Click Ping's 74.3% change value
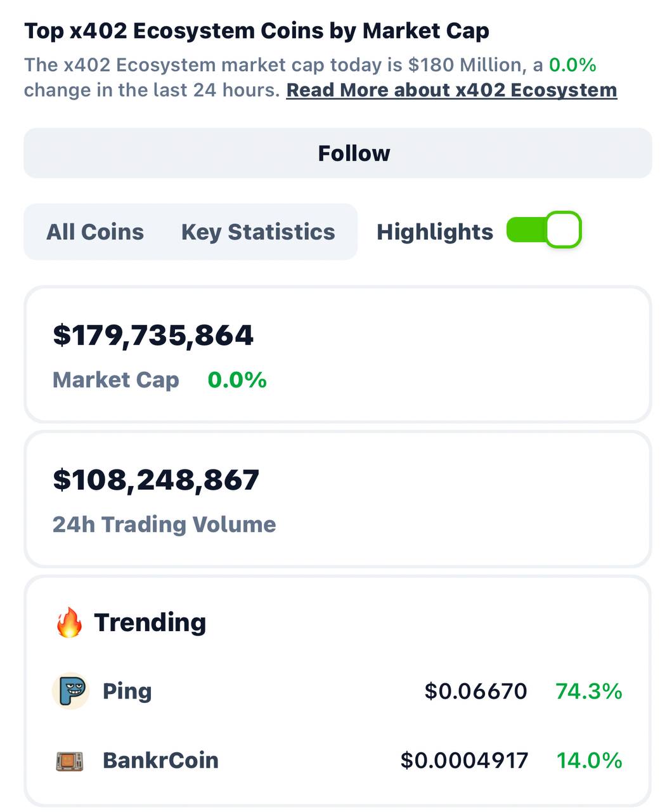660x812 pixels. coord(589,691)
